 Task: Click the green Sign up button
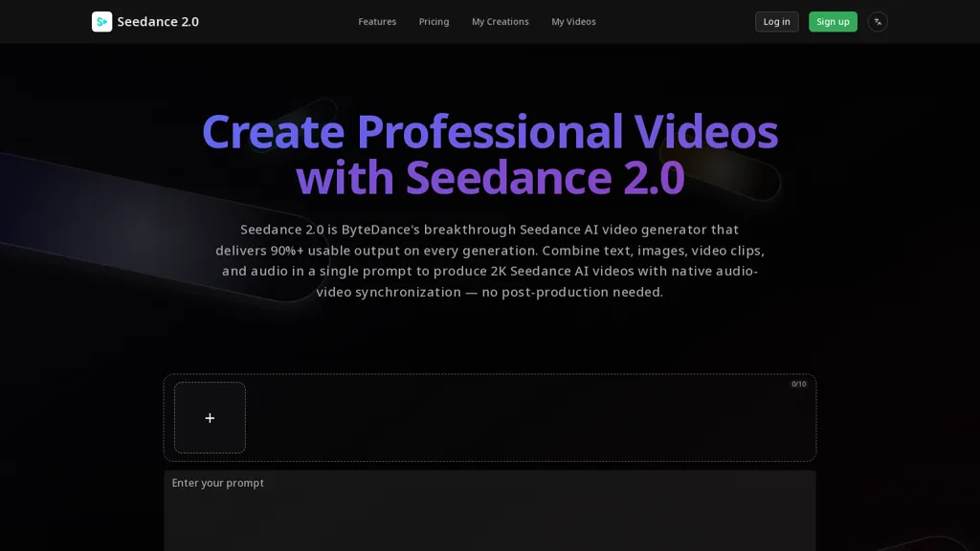(x=834, y=22)
